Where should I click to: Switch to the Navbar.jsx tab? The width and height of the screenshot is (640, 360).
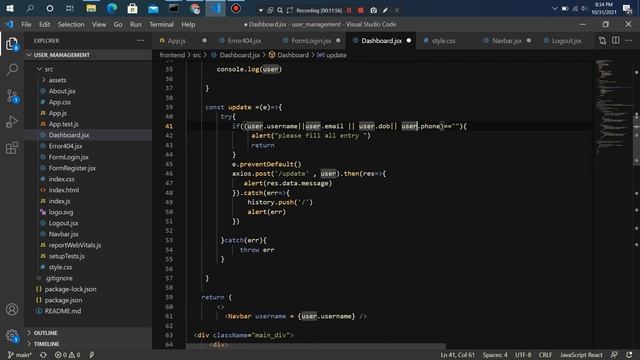click(506, 41)
